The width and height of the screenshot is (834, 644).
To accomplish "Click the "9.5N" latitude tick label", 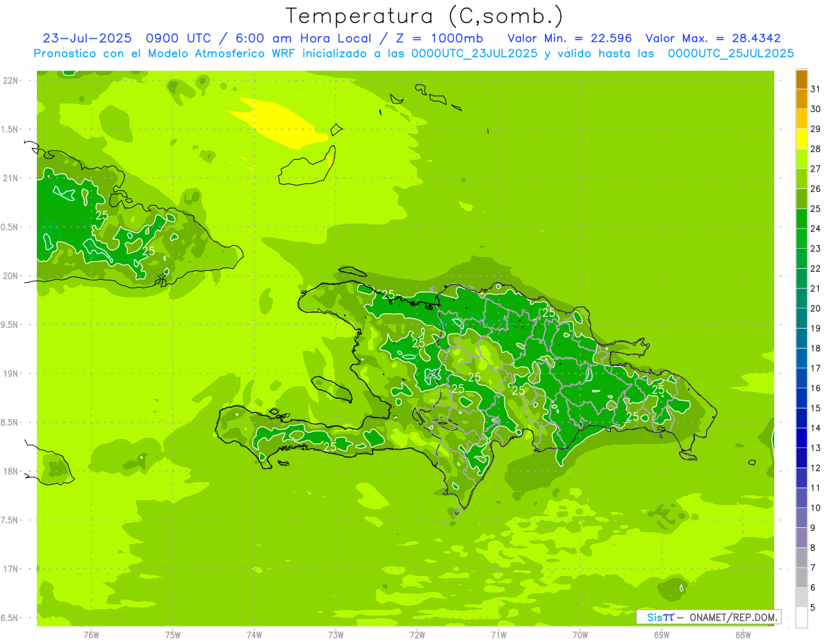I will (10, 324).
